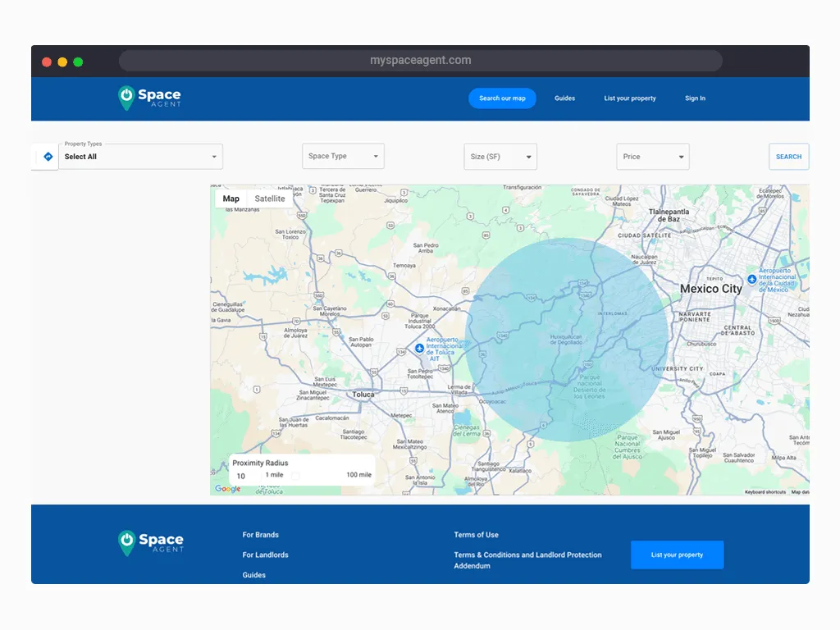
Task: Click the Mexico City airport marker icon
Action: (x=752, y=279)
